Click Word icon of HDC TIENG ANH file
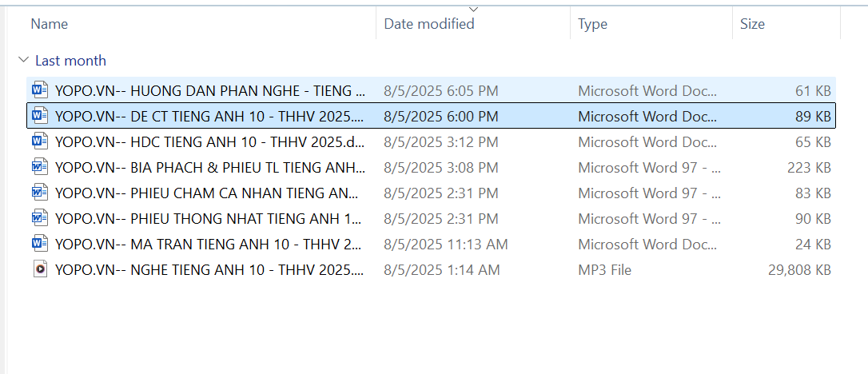The height and width of the screenshot is (374, 868). point(39,141)
